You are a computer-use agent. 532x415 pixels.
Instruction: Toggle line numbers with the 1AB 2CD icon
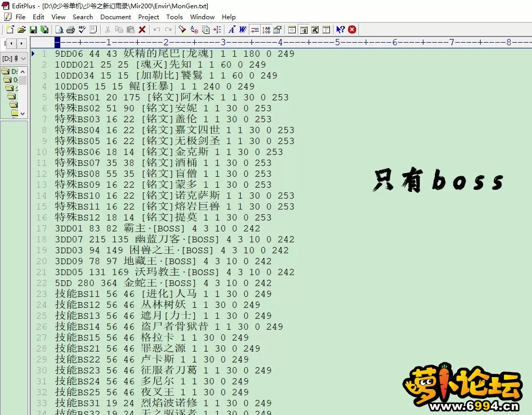coord(267,30)
